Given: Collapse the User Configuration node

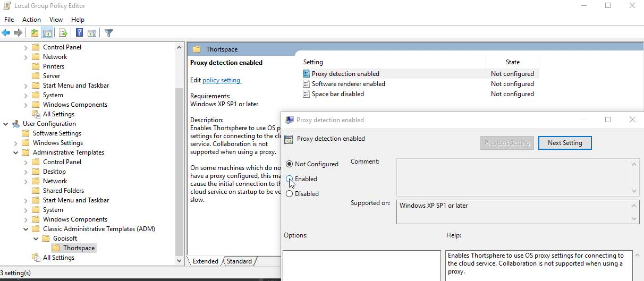Looking at the screenshot, I should point(6,124).
